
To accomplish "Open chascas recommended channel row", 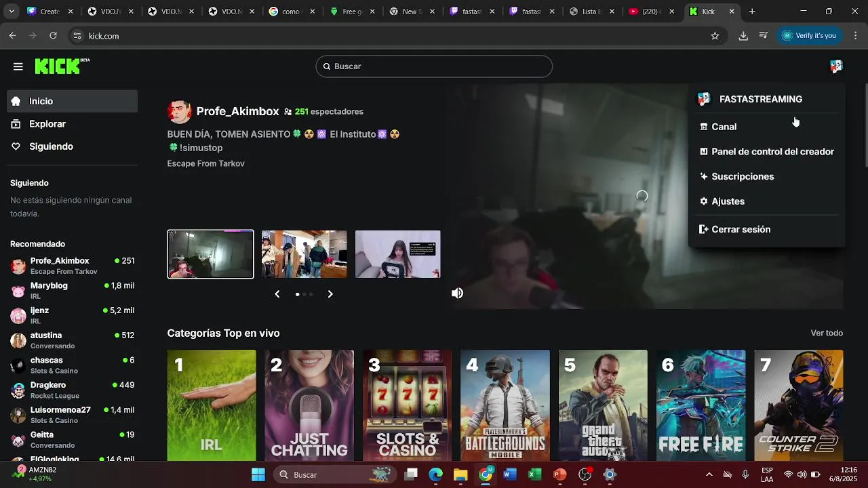I will coord(72,365).
